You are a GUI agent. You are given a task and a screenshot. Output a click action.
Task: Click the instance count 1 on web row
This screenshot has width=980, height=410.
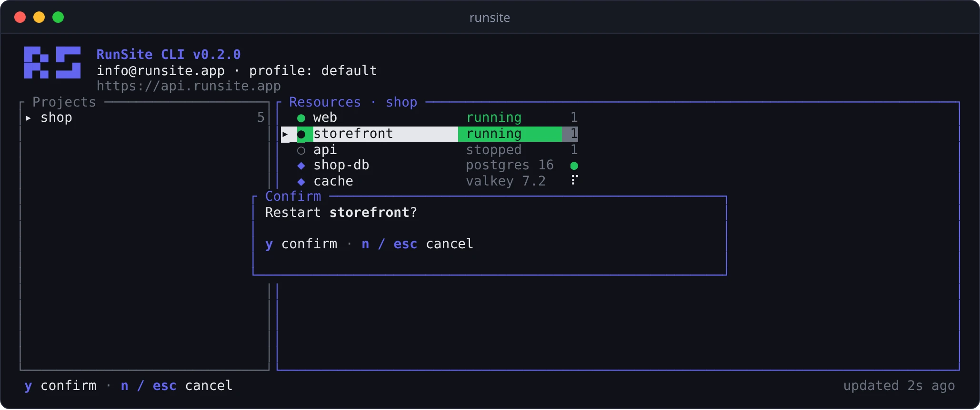tap(574, 117)
